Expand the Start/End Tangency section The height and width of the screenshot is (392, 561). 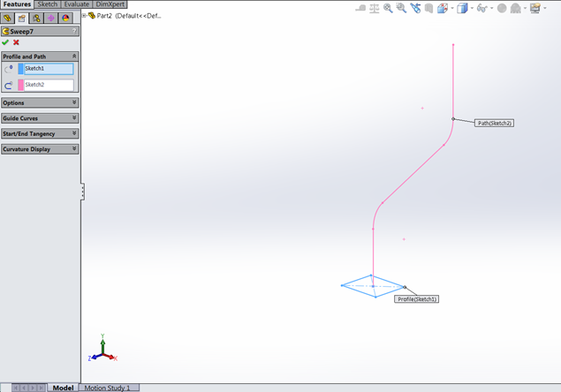(74, 134)
